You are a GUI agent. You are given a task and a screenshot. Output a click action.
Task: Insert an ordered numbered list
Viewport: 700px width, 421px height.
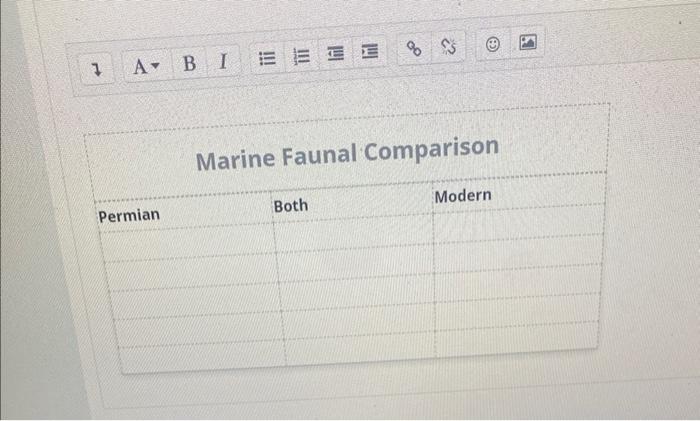(x=301, y=56)
